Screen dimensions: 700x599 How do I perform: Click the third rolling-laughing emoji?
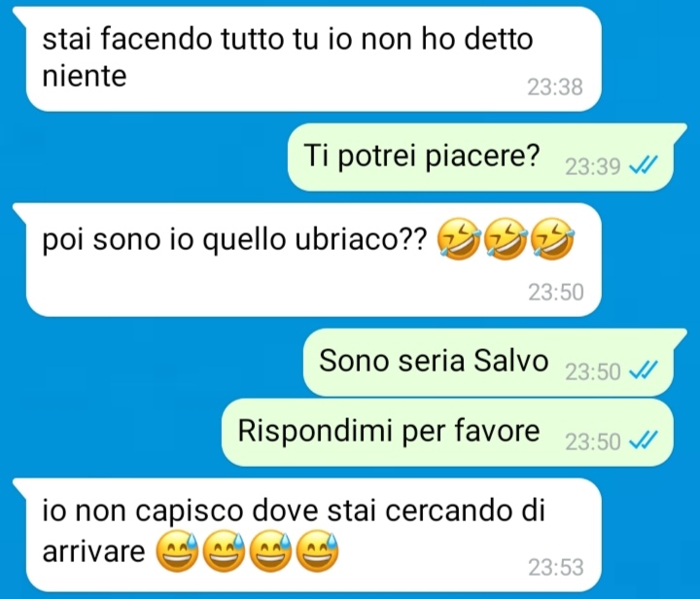tap(553, 239)
